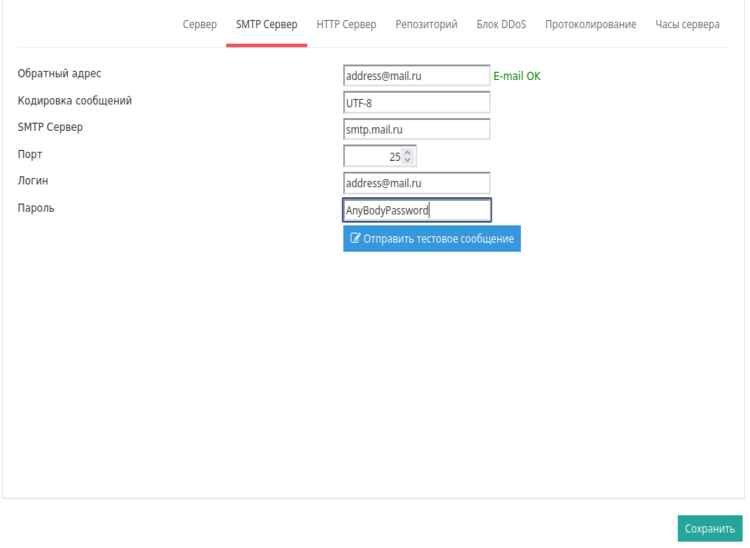Increase the port value with up arrow

(x=408, y=152)
